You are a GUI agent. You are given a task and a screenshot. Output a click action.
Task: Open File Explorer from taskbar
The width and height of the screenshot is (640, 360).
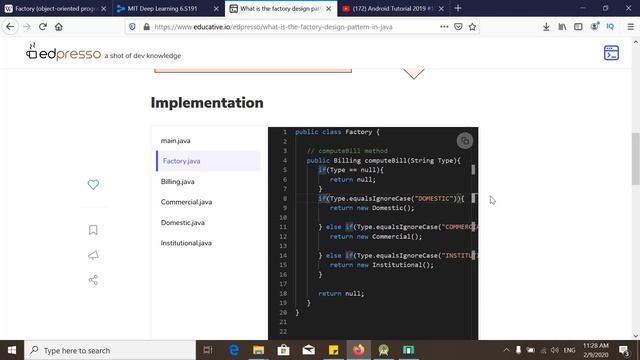pyautogui.click(x=258, y=350)
